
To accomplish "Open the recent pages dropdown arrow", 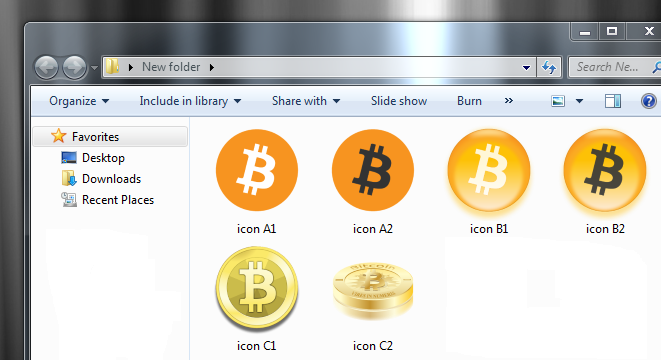I will pyautogui.click(x=94, y=67).
